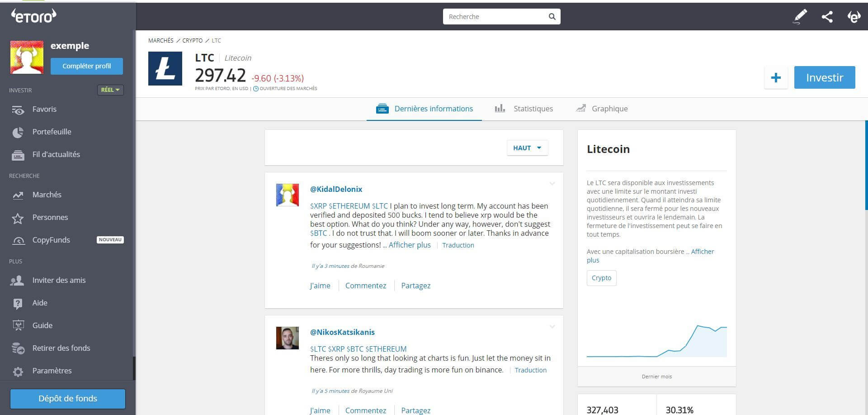Click CRYPTO in the breadcrumb

(x=193, y=41)
